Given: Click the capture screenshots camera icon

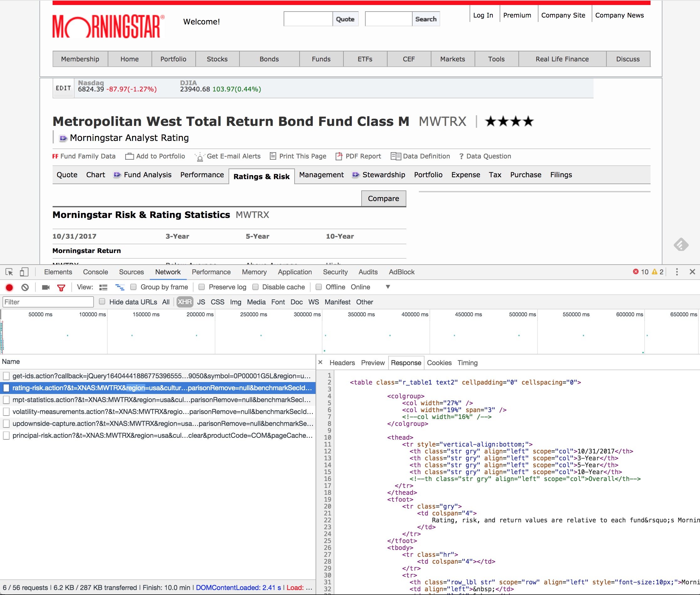Looking at the screenshot, I should pos(46,287).
